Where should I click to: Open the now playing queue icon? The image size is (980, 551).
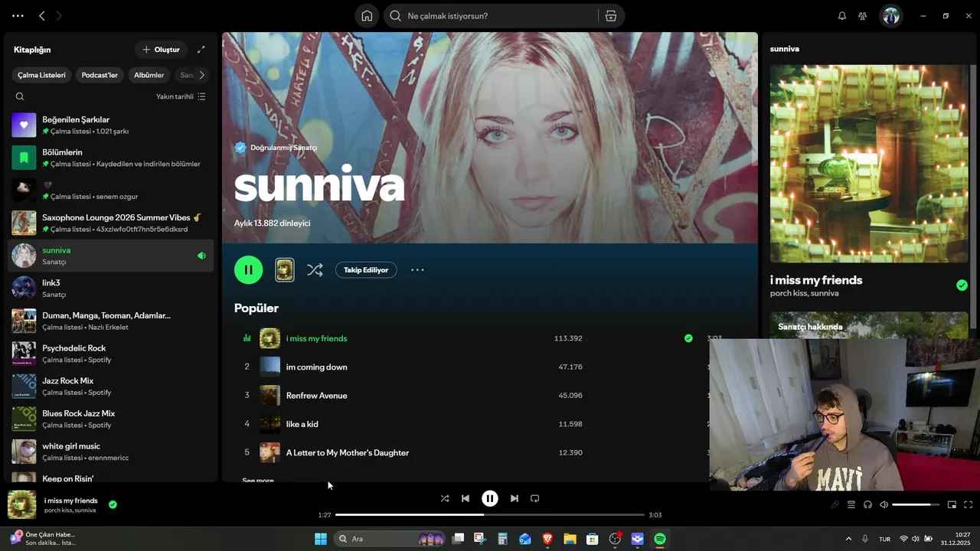pos(851,504)
